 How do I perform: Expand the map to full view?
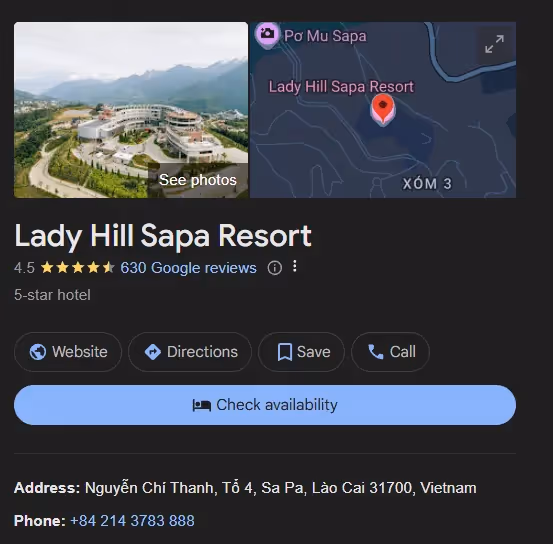pyautogui.click(x=494, y=44)
